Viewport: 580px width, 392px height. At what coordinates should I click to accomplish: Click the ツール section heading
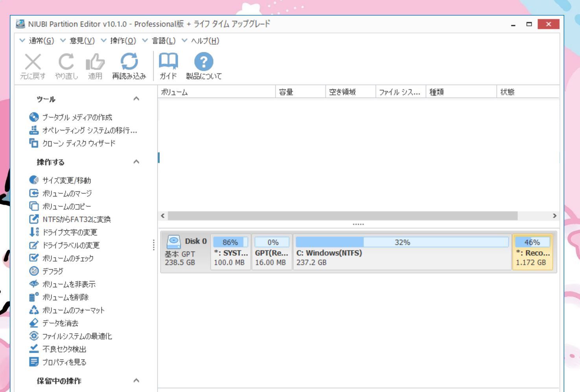(x=46, y=99)
